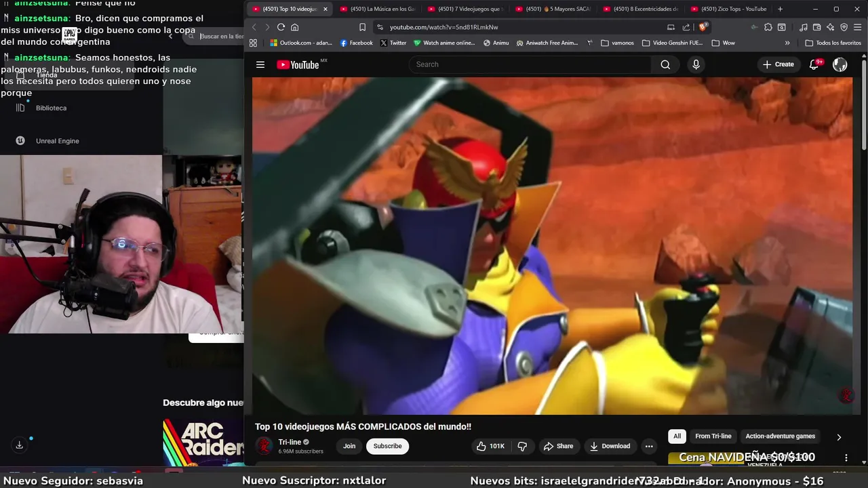This screenshot has width=868, height=488.
Task: Open the bookmarks bar apps grid icon
Action: [x=253, y=43]
